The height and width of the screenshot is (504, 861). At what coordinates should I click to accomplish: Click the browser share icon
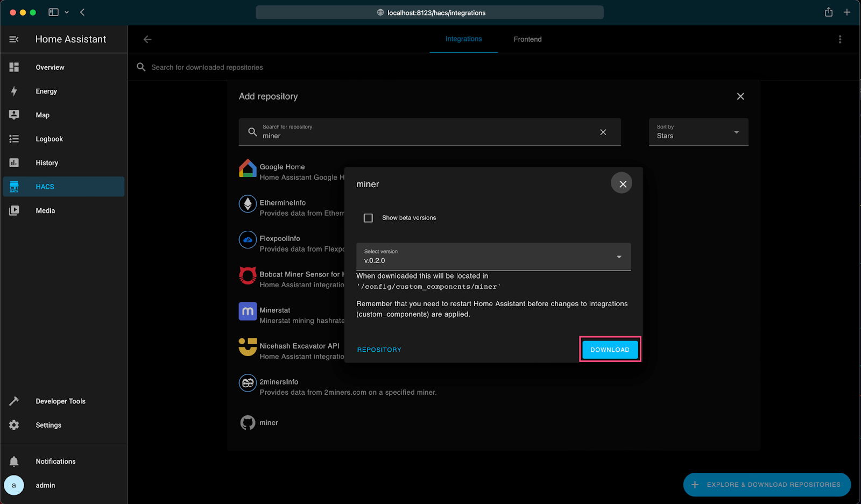829,12
